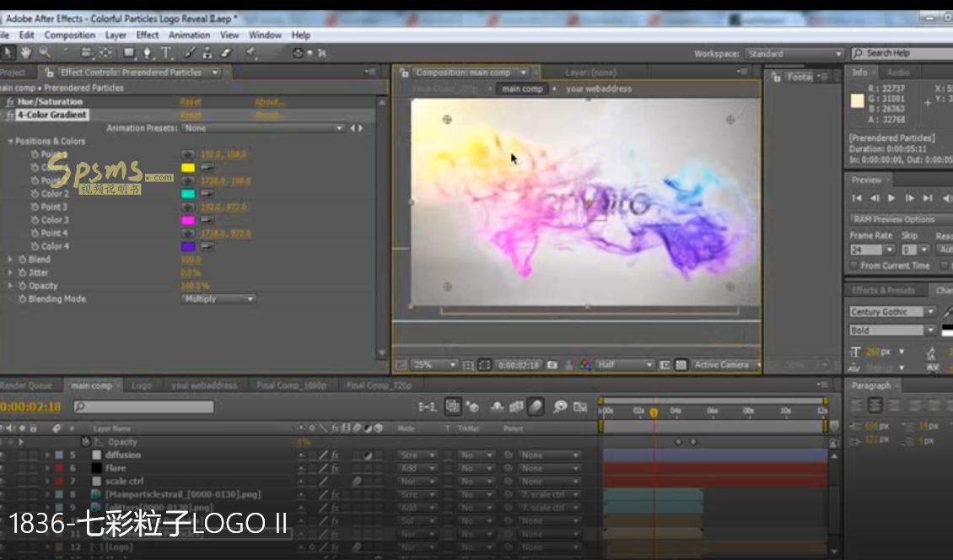Image resolution: width=953 pixels, height=560 pixels.
Task: Open the Half resolution dropdown
Action: click(x=624, y=365)
